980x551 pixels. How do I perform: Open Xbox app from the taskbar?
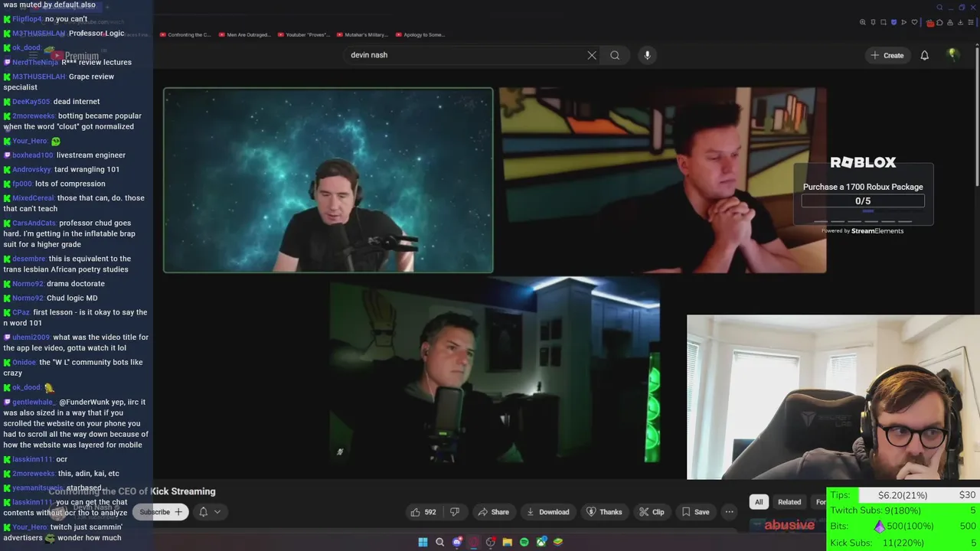pyautogui.click(x=541, y=542)
